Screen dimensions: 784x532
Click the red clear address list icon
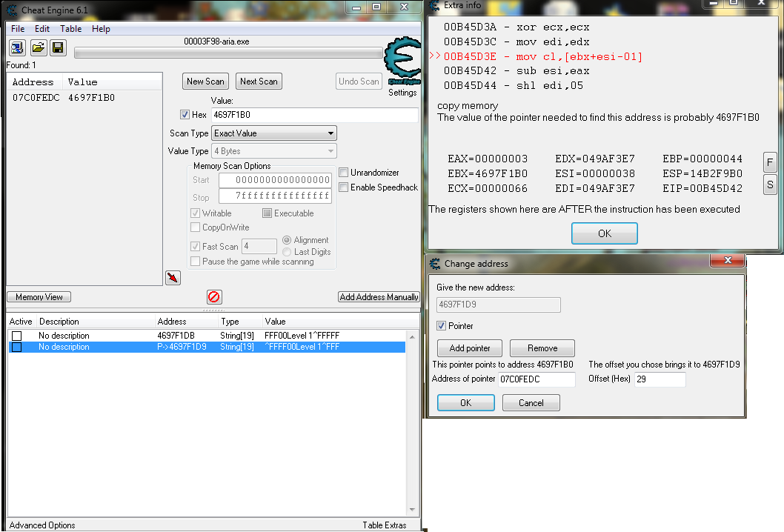pos(213,297)
